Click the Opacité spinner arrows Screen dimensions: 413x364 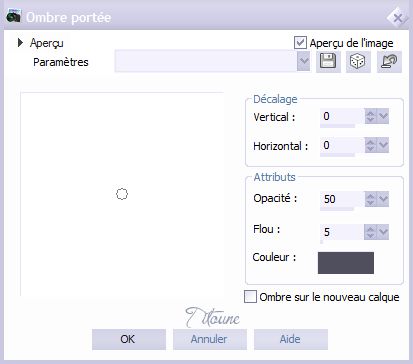[x=370, y=199]
